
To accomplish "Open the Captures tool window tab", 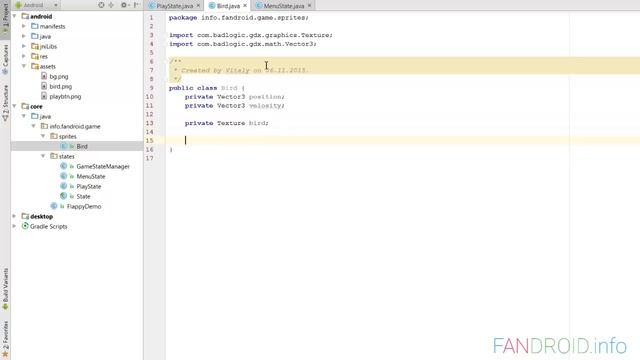I will click(x=5, y=59).
